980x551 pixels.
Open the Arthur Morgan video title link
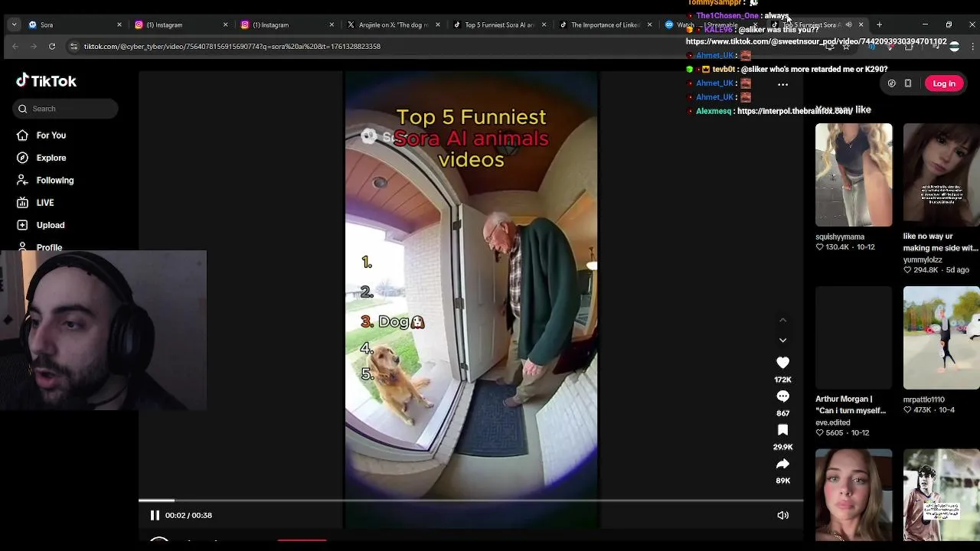click(851, 405)
